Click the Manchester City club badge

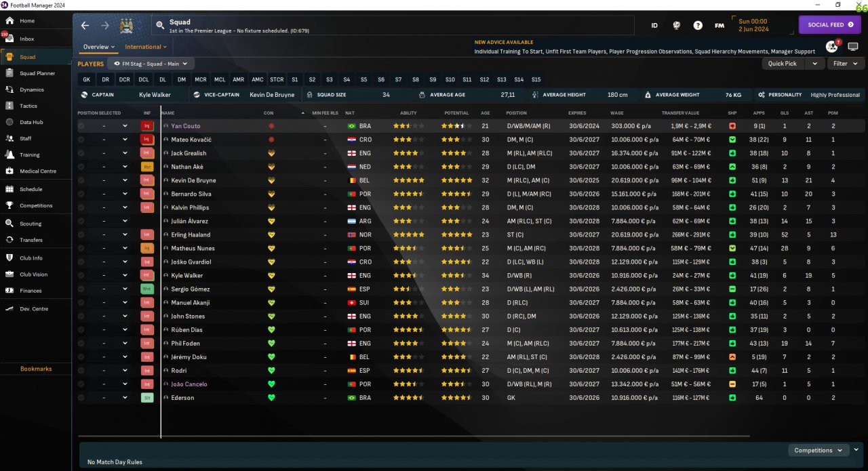click(x=126, y=26)
